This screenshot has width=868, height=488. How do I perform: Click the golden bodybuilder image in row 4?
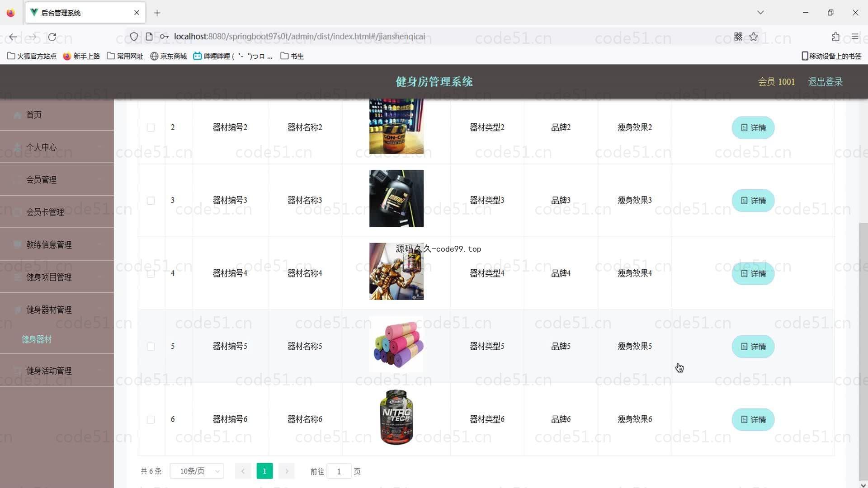(396, 272)
